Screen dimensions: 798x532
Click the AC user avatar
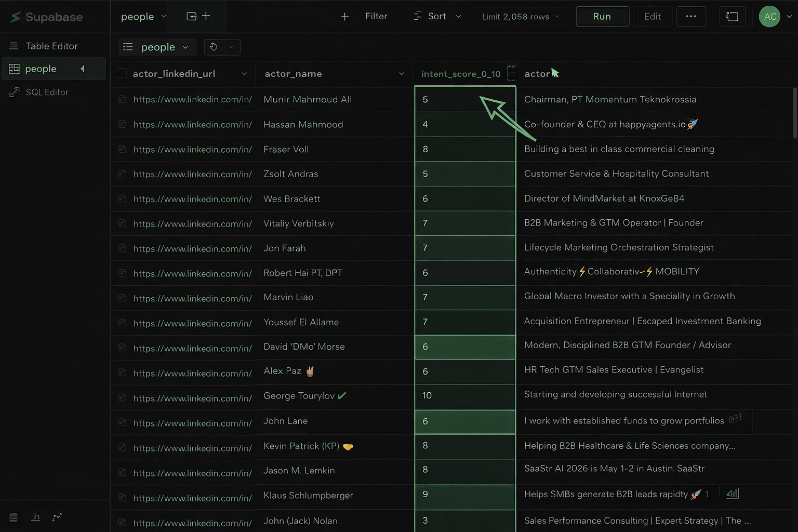click(769, 17)
